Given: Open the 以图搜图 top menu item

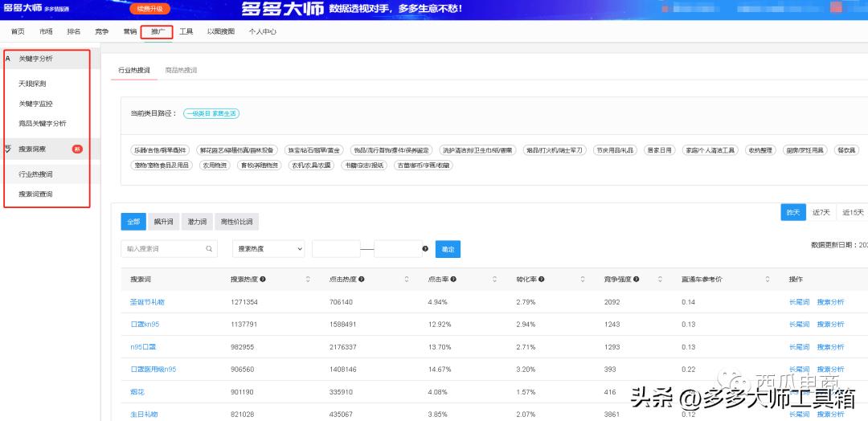Looking at the screenshot, I should [221, 31].
